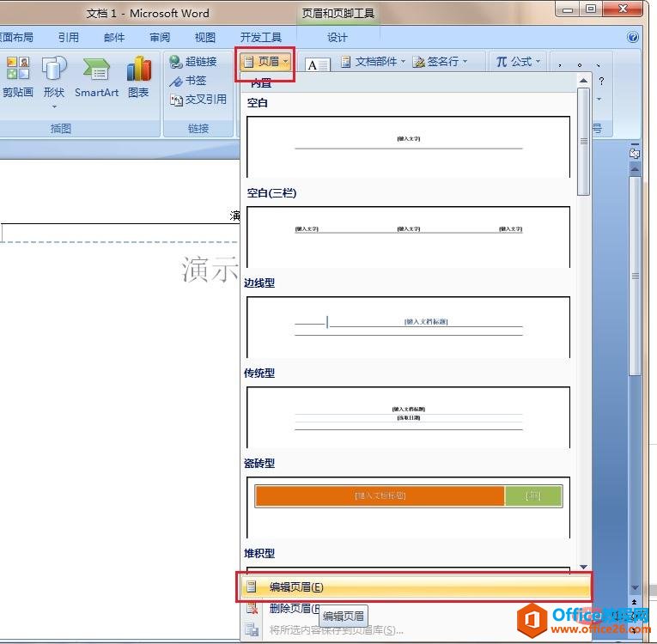Switch to the 引用 tab
Image resolution: width=657 pixels, height=644 pixels.
[x=69, y=37]
